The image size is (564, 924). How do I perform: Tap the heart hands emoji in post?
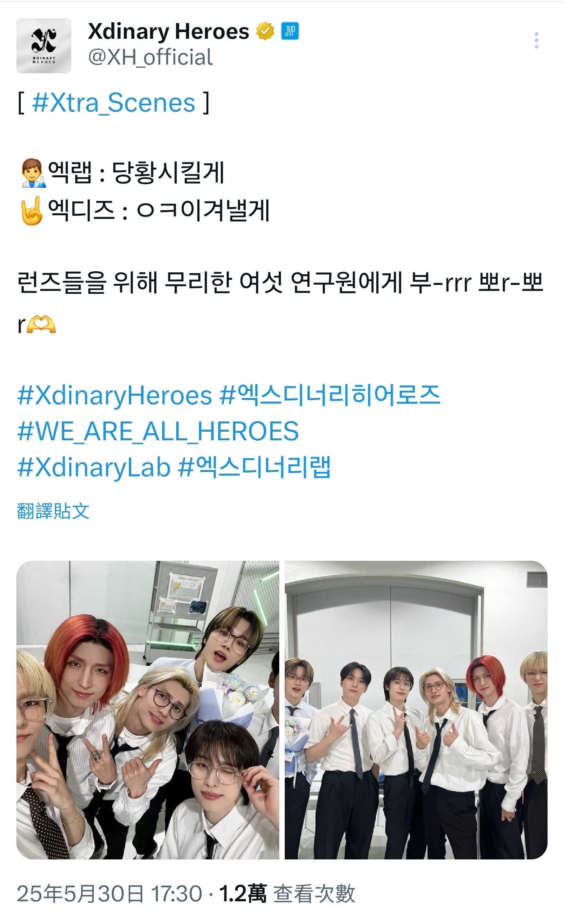pos(41,324)
